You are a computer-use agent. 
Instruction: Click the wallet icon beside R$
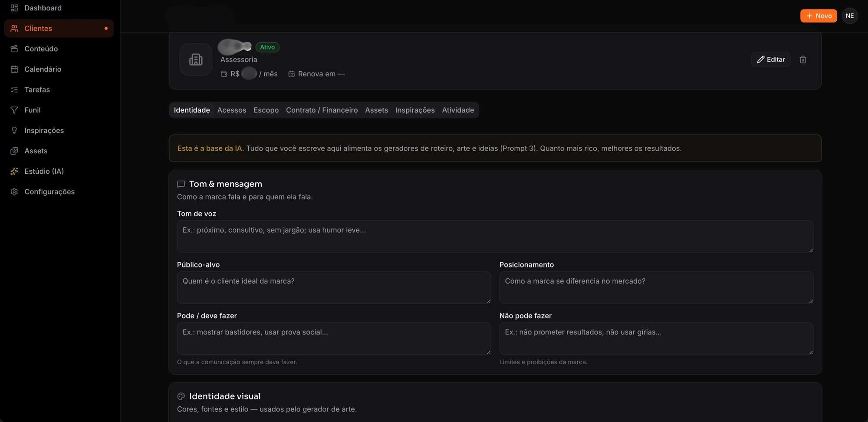(224, 74)
